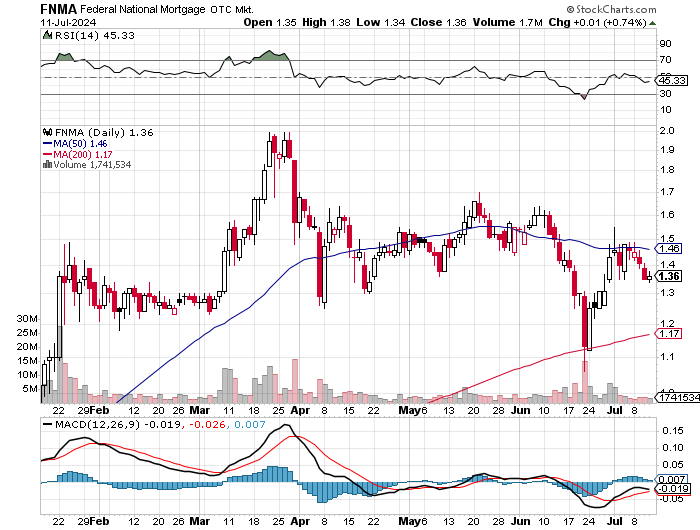Click the -0.019 tag on MACD right axis
The height and width of the screenshot is (530, 700).
(674, 488)
